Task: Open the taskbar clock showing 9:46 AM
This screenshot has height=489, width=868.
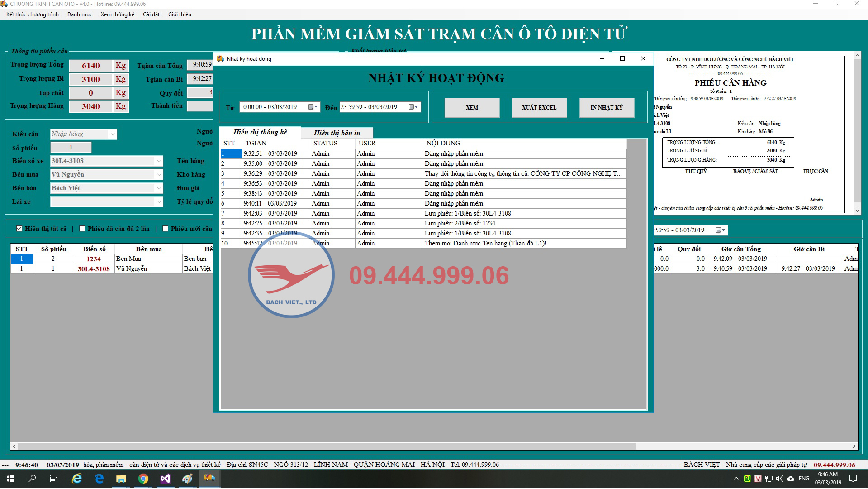Action: (828, 479)
